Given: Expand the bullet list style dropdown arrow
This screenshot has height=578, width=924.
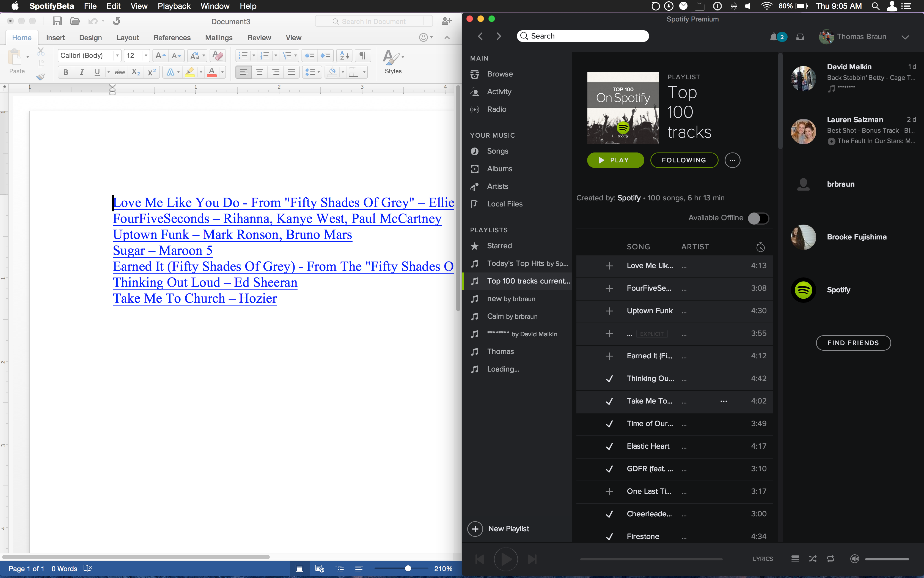Looking at the screenshot, I should pos(254,56).
